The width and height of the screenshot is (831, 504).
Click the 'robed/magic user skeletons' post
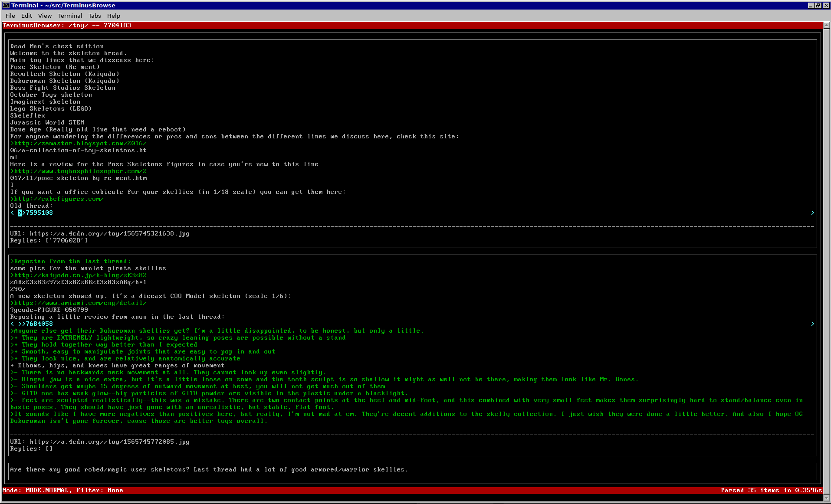pos(209,469)
